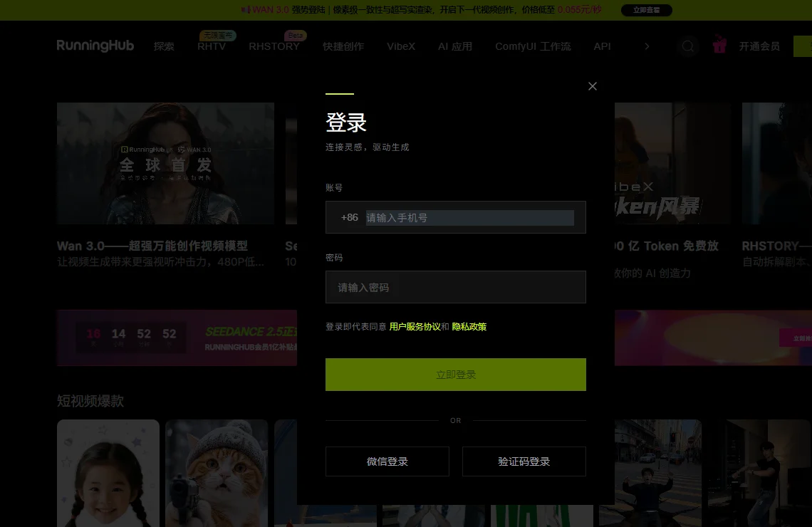Open the RHSTORY nav item

point(274,46)
